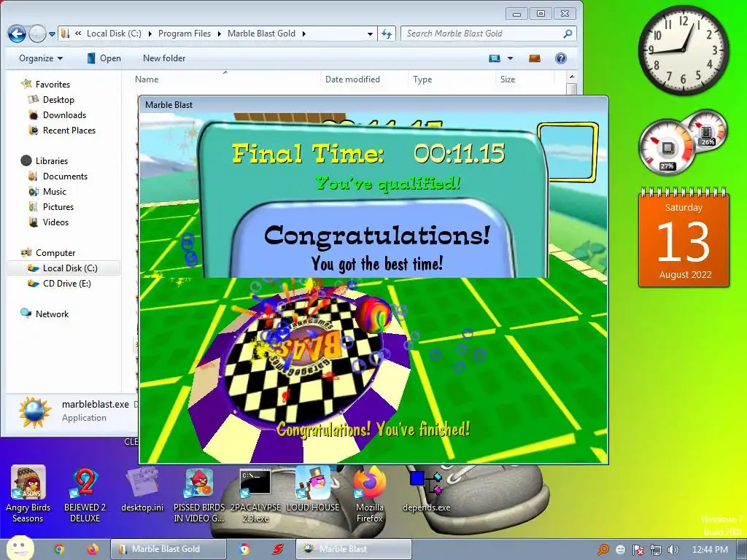Screen dimensions: 747x560
Task: Click the magnifier icon in the search box
Action: pos(568,34)
